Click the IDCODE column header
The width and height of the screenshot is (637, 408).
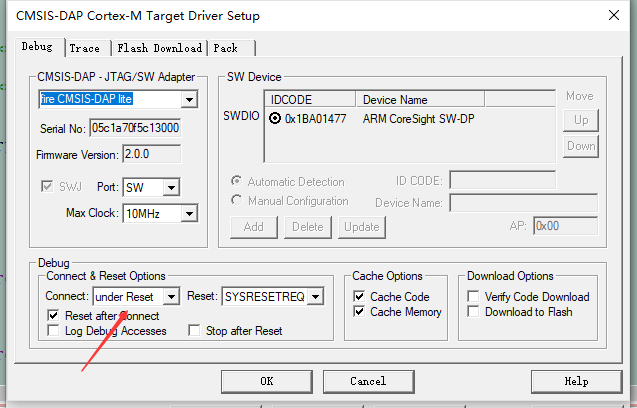[310, 100]
